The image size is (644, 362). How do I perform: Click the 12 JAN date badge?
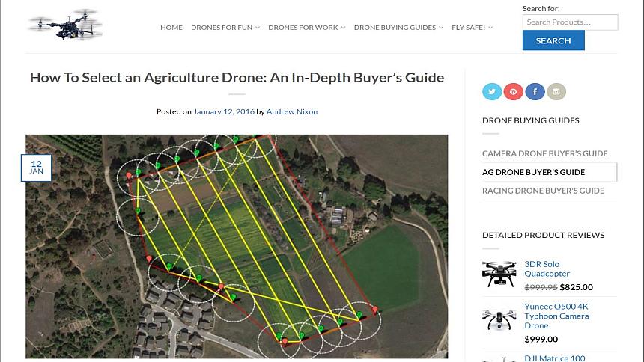36,168
